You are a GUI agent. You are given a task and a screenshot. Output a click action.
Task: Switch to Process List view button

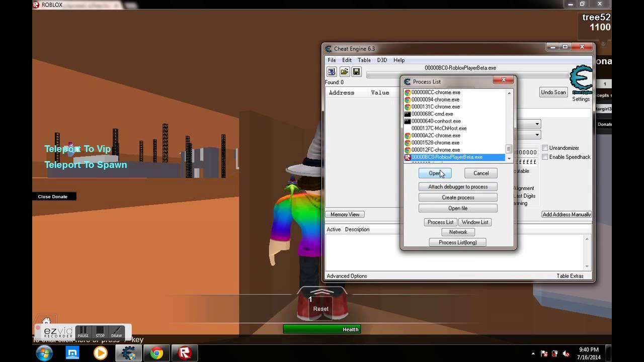tap(440, 222)
